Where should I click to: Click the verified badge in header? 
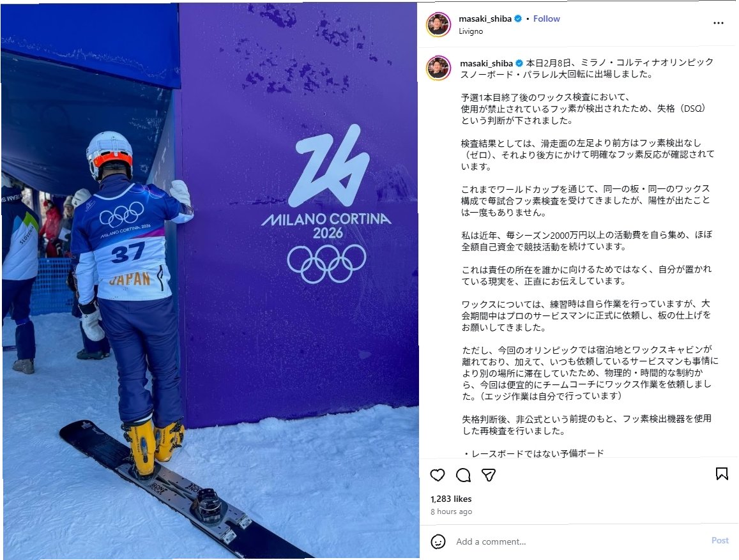coord(518,19)
